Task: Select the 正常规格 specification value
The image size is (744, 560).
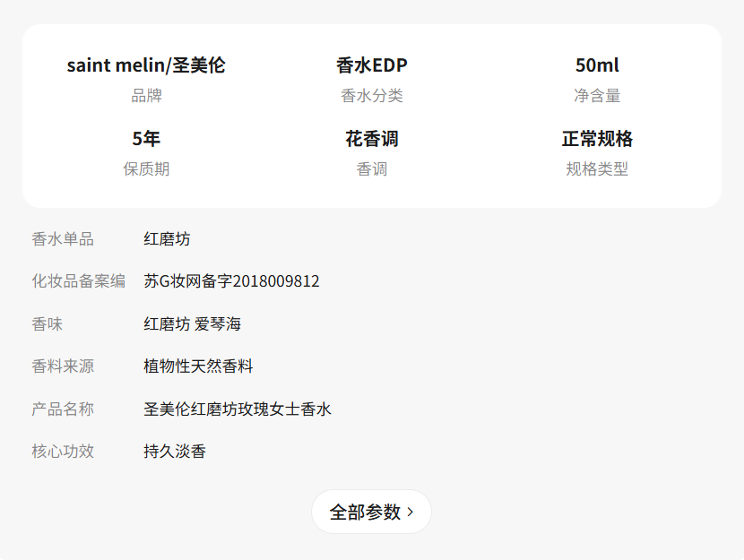Action: pos(597,139)
